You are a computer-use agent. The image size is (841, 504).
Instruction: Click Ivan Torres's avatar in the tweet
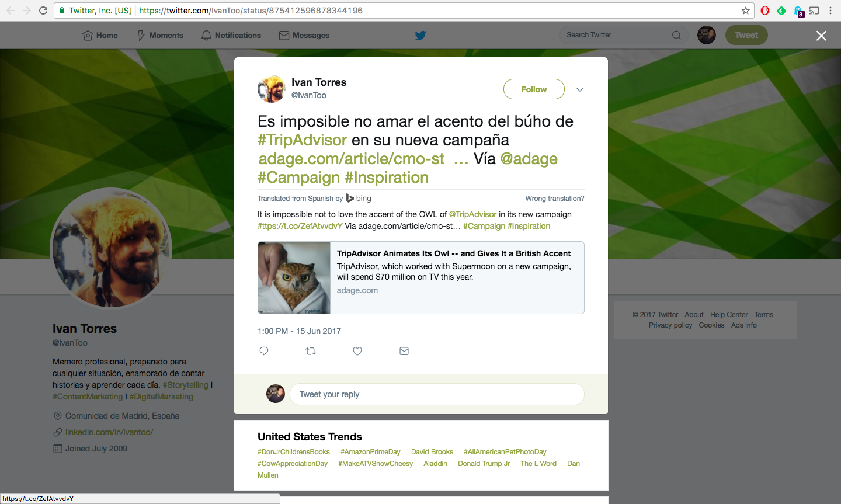pos(272,89)
